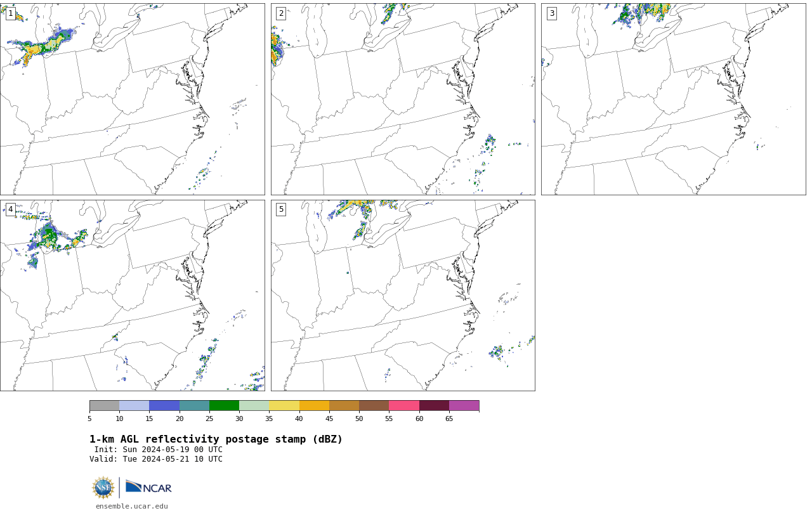Click the number 1 label in first panel

tap(11, 13)
